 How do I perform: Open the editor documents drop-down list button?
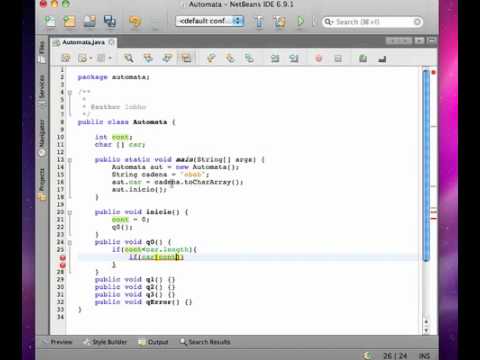[x=419, y=41]
